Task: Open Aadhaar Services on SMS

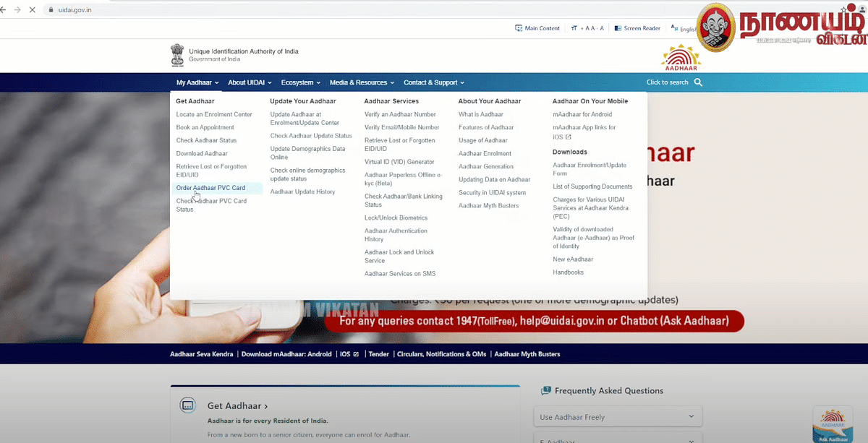Action: coord(400,274)
